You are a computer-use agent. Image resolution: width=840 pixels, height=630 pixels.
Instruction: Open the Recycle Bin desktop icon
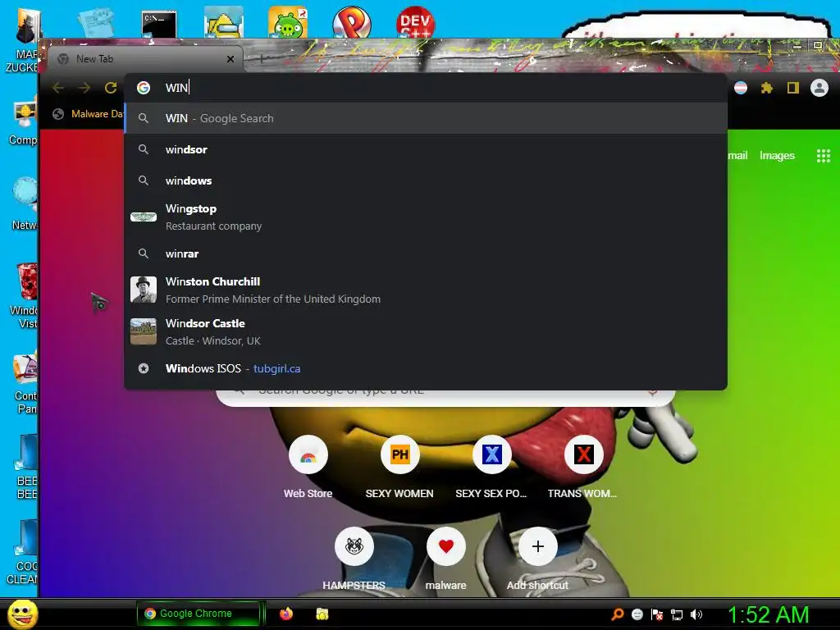point(27,281)
